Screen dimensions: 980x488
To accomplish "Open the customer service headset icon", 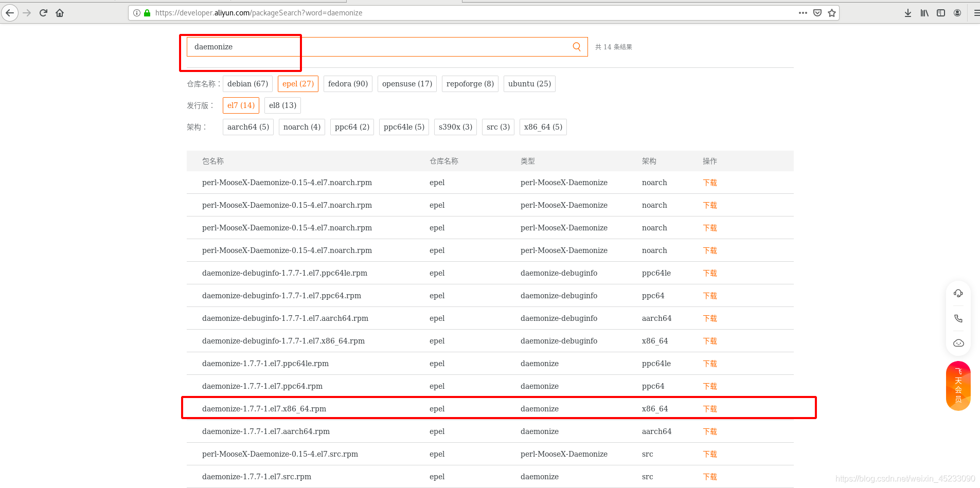I will coord(958,293).
